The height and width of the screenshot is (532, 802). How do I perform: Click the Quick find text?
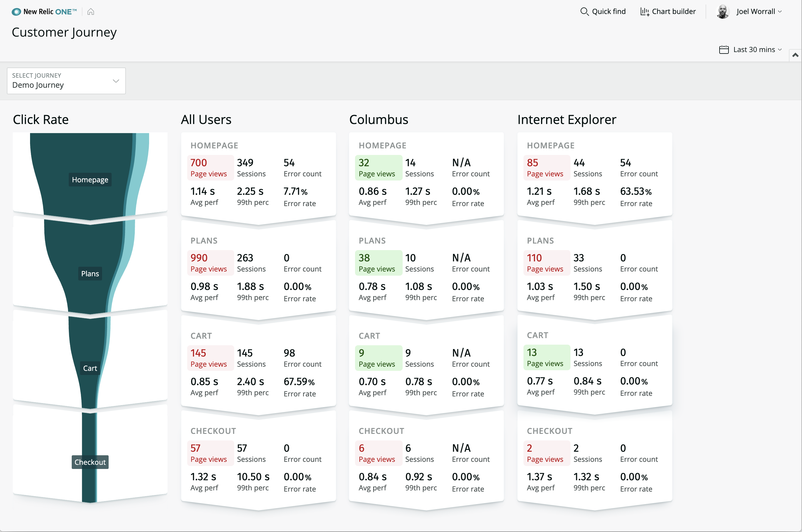tap(609, 12)
